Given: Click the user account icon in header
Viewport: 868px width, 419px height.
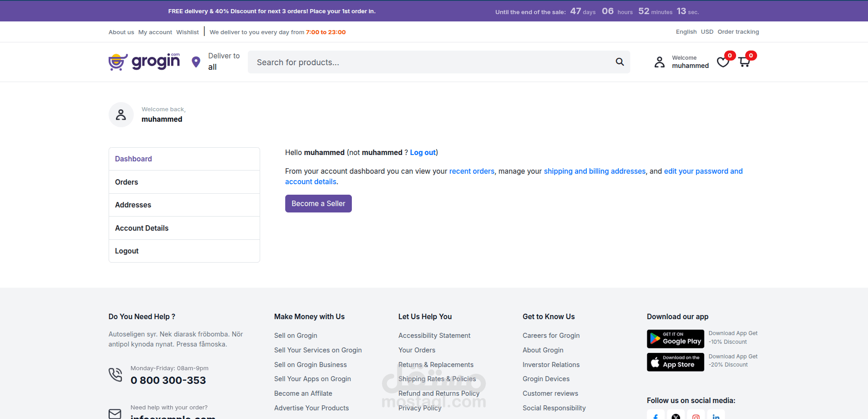Looking at the screenshot, I should [659, 62].
